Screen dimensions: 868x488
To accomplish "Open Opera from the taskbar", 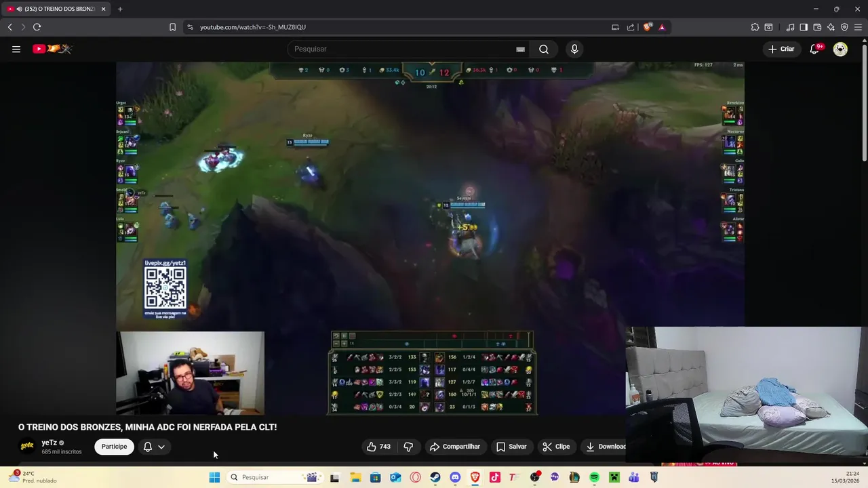I will pos(415,477).
